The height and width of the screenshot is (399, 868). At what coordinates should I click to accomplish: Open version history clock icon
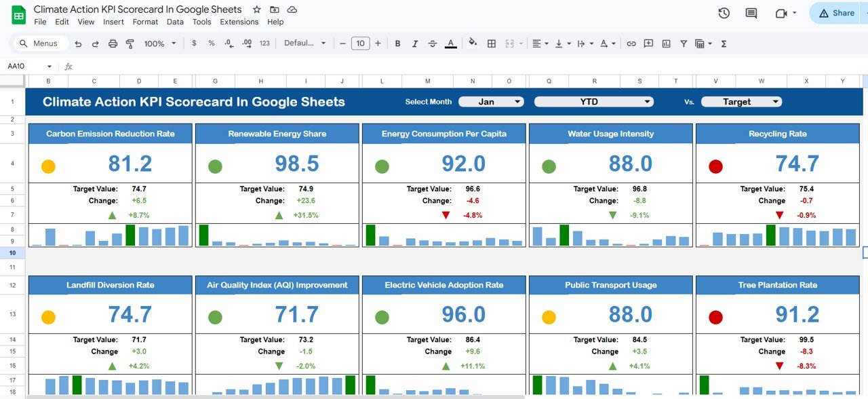click(724, 12)
